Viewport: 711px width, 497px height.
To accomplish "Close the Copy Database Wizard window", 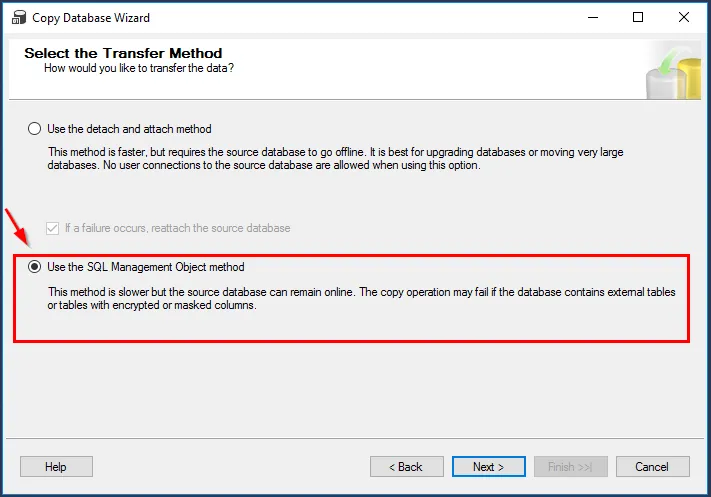I will pyautogui.click(x=684, y=17).
